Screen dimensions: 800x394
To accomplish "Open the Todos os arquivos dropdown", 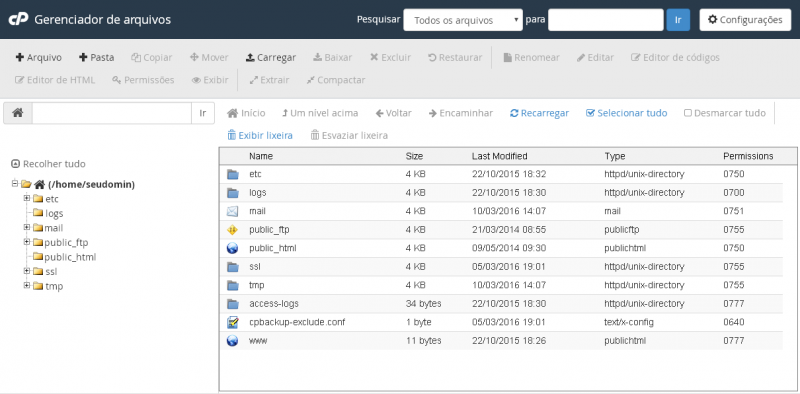I will tap(463, 20).
